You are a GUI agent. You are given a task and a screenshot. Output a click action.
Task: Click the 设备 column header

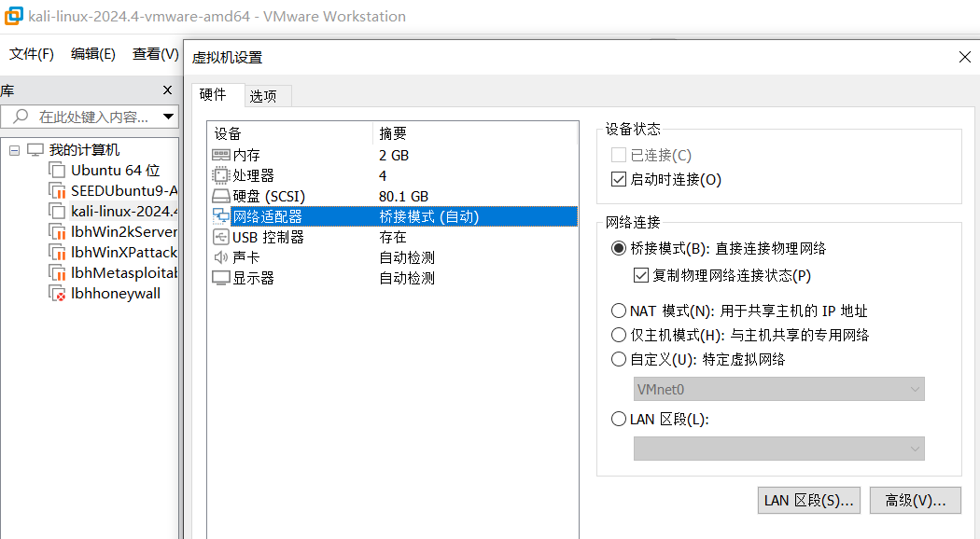coord(290,133)
